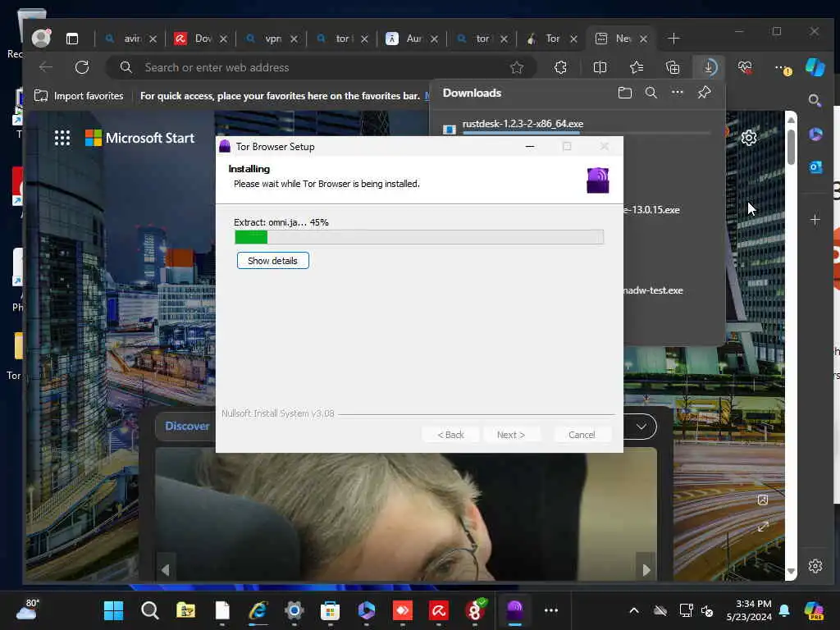This screenshot has width=840, height=630.
Task: Add this page to favorites star
Action: coord(517,67)
